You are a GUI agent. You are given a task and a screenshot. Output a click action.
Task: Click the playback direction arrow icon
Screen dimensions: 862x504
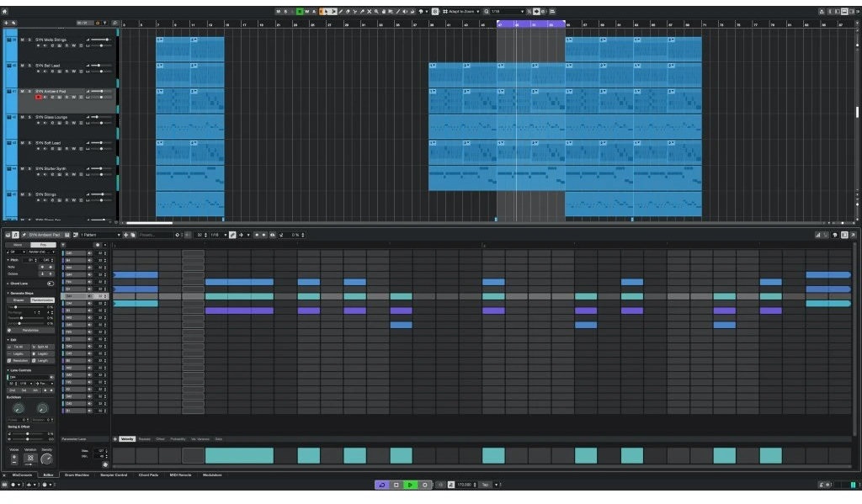(241, 235)
